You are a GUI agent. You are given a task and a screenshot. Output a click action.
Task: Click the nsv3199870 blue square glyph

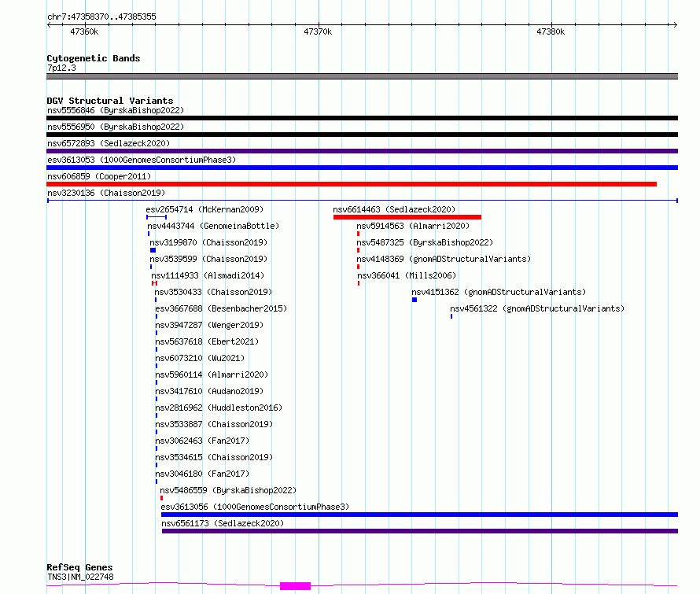pos(153,250)
